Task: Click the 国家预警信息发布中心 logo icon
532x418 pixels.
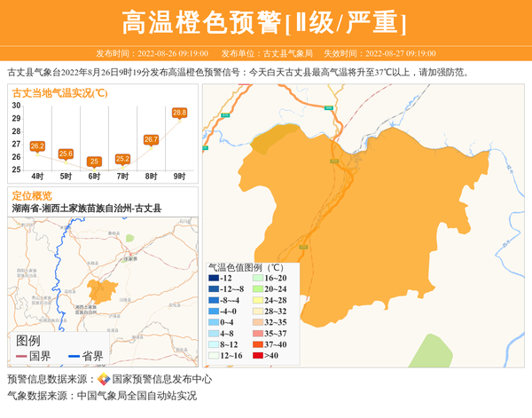Action: click(x=104, y=379)
